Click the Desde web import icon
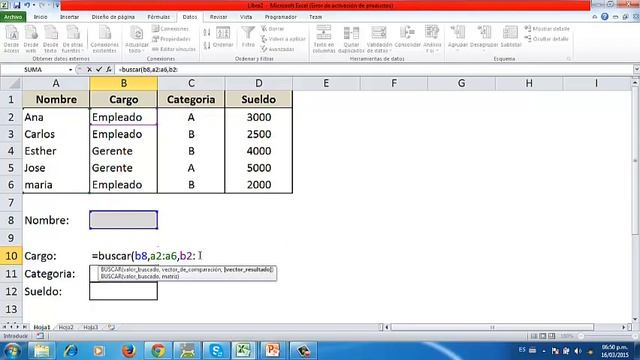Image resolution: width=640 pixels, height=360 pixels. (31, 39)
